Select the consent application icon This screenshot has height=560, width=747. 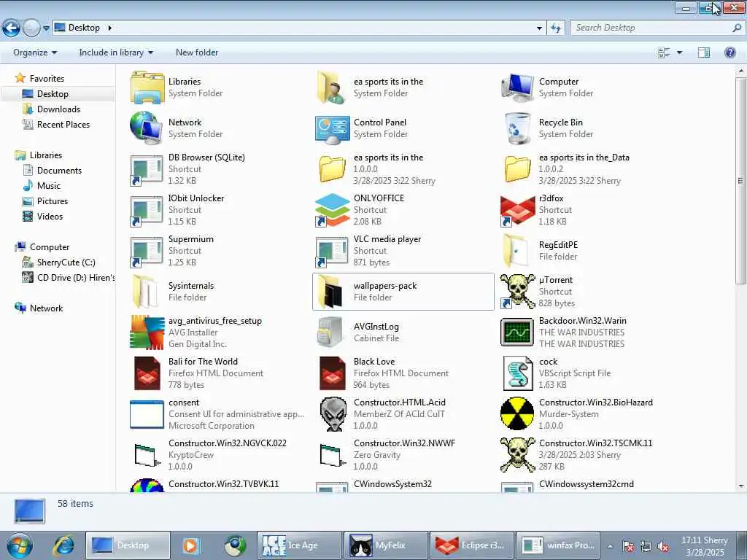147,414
